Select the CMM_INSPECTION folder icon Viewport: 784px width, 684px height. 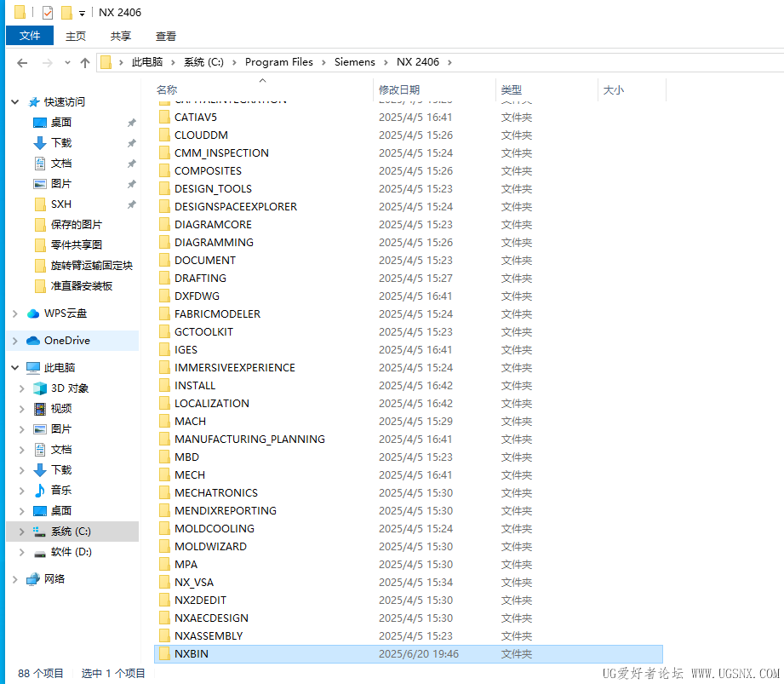pyautogui.click(x=164, y=153)
